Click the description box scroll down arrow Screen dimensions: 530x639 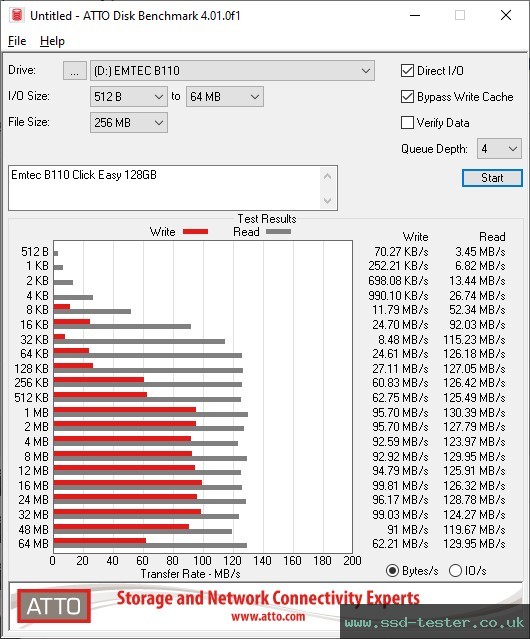(x=328, y=201)
